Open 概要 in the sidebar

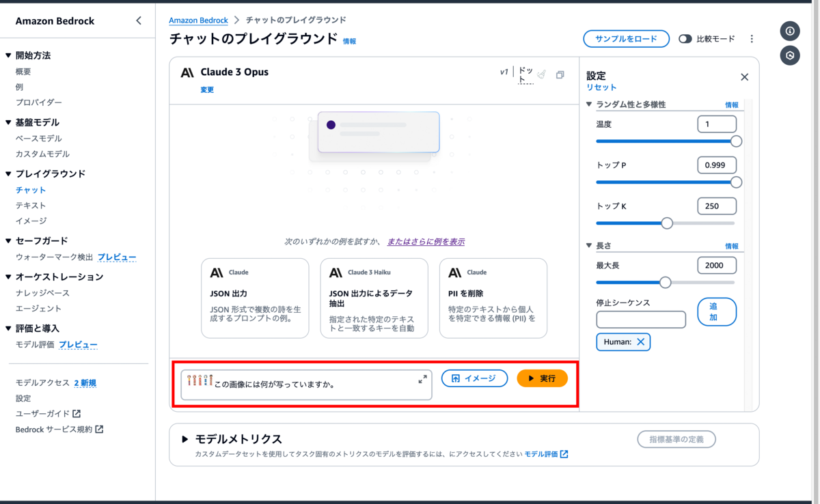tap(23, 72)
